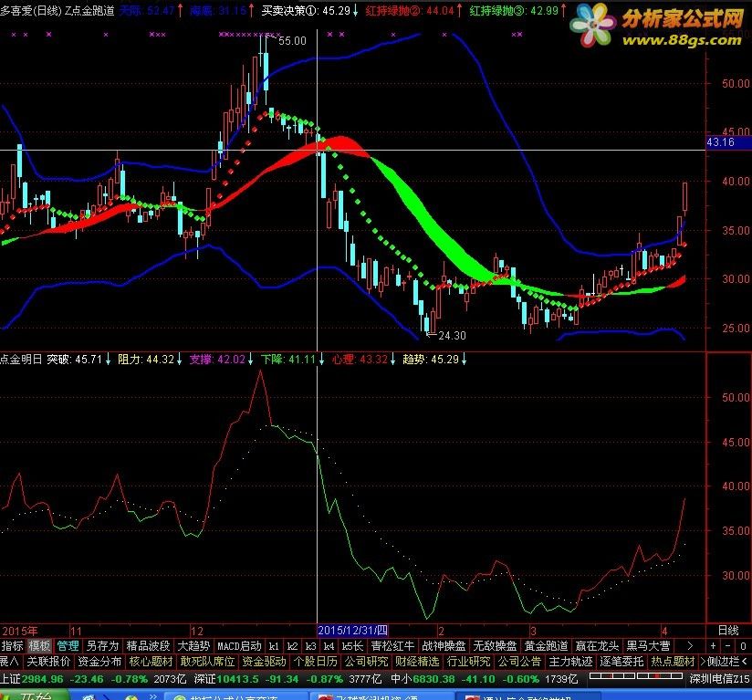Click the market breadth indicator bar
The height and width of the screenshot is (700, 752).
click(x=636, y=676)
